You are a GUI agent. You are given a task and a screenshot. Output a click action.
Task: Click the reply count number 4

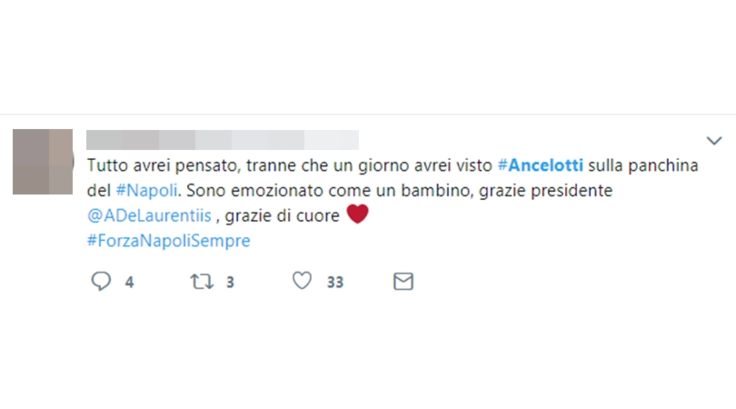pyautogui.click(x=130, y=282)
